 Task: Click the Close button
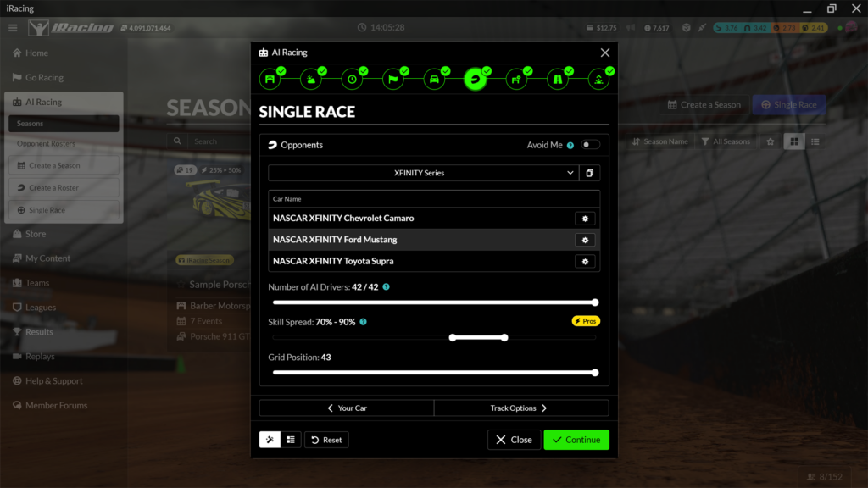514,440
